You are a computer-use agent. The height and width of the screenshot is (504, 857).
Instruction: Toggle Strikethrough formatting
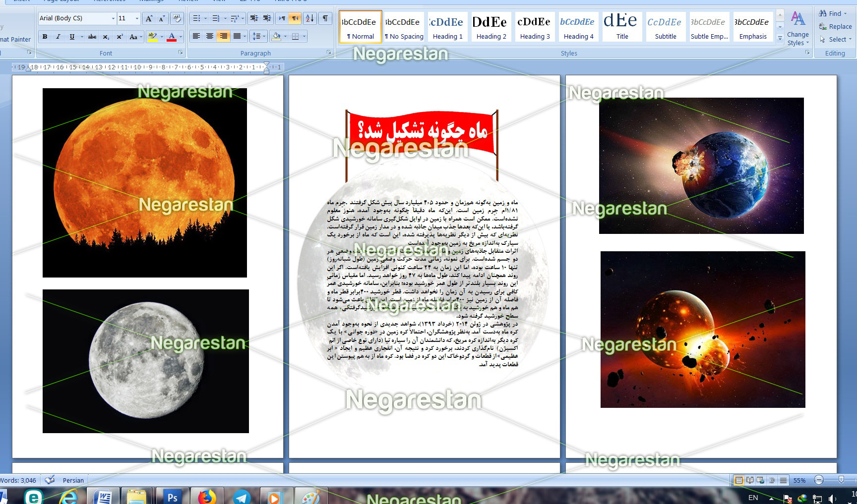(x=92, y=37)
